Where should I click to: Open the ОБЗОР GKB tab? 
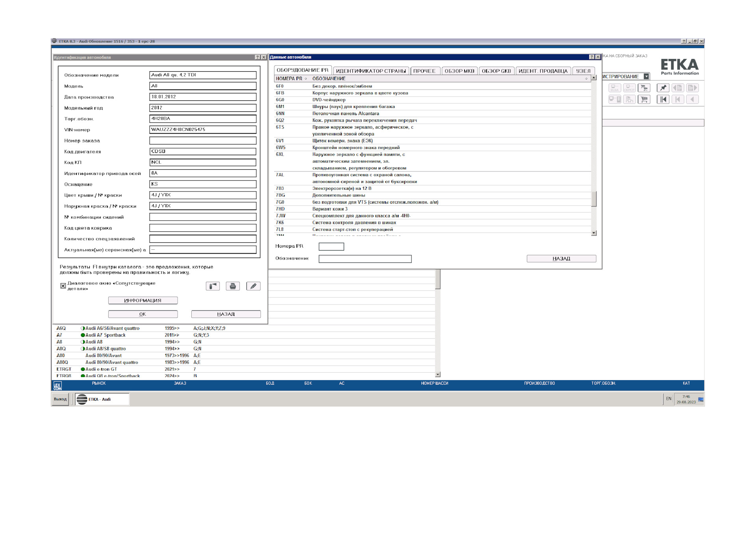[x=497, y=71]
